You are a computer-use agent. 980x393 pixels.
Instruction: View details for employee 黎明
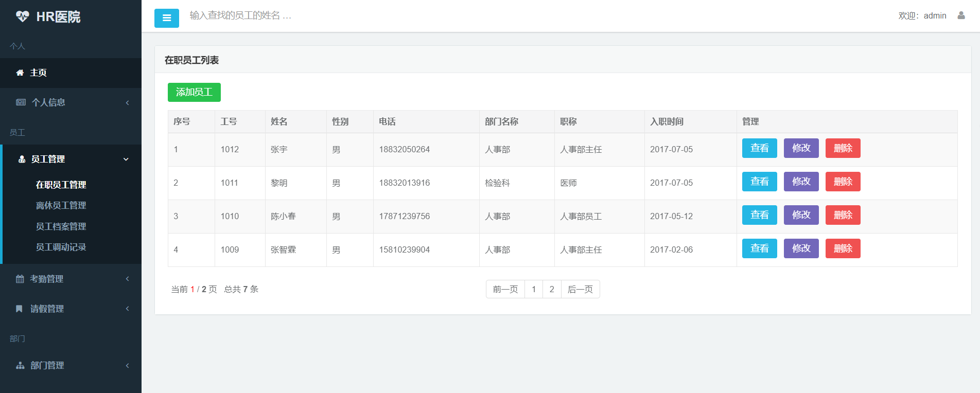760,182
